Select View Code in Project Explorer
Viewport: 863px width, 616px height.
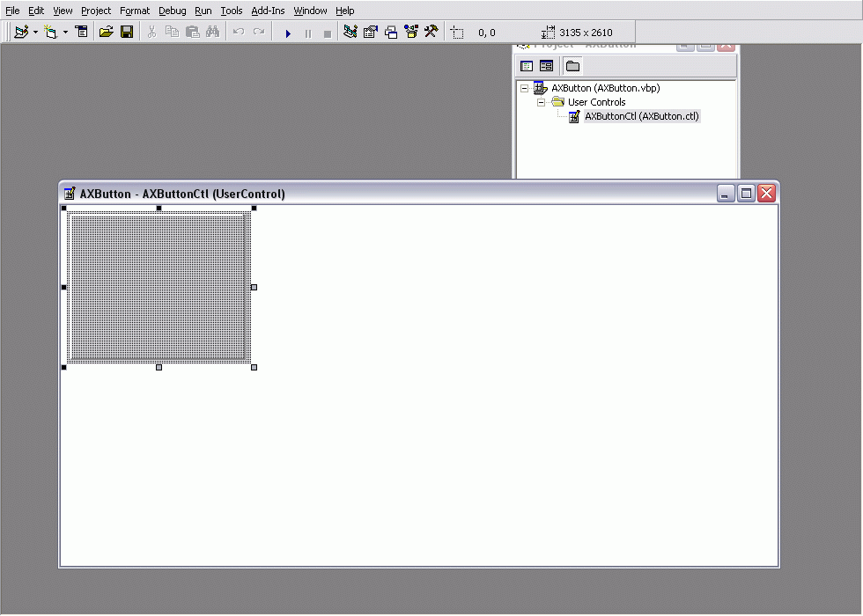(526, 65)
